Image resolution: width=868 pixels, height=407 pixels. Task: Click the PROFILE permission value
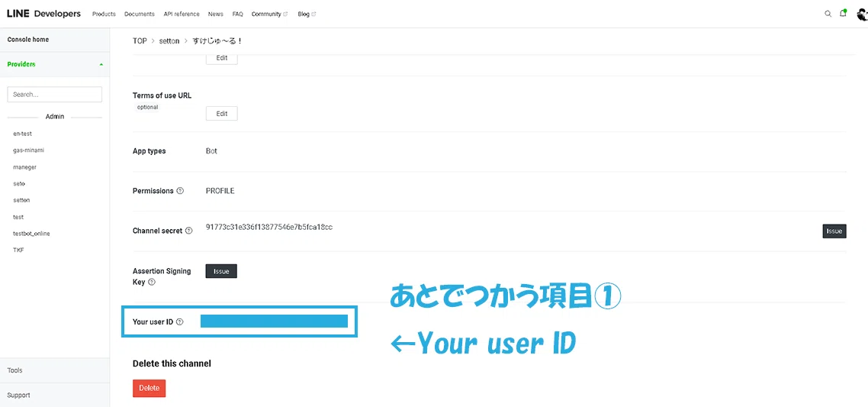coord(220,191)
